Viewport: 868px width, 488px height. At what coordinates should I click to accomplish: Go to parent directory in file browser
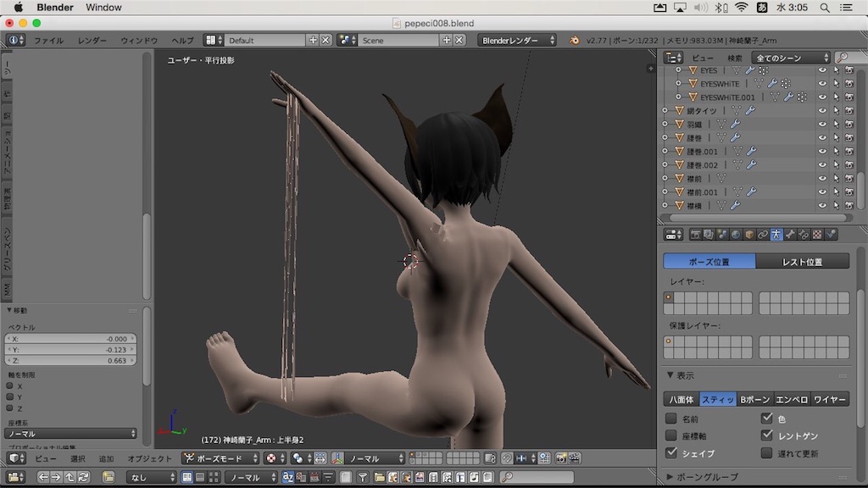coord(70,477)
